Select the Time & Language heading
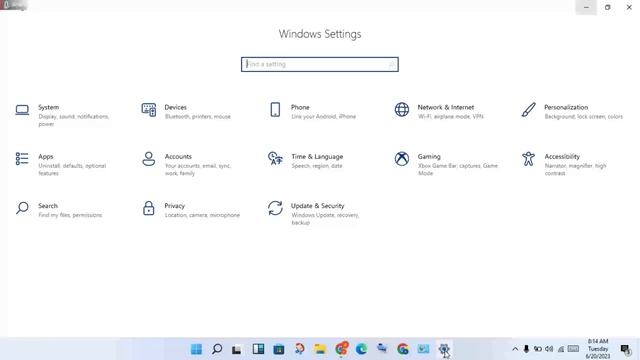Viewport: 640px width, 360px height. pyautogui.click(x=317, y=157)
